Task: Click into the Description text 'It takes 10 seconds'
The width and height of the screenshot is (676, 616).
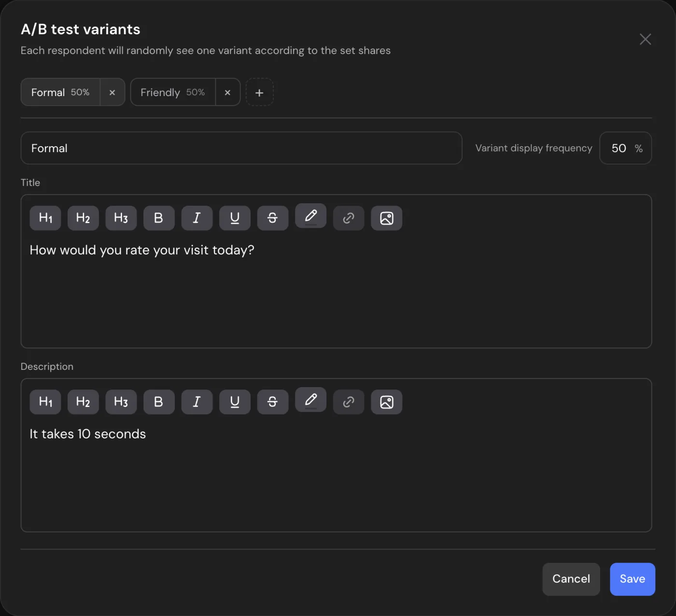Action: 88,434
